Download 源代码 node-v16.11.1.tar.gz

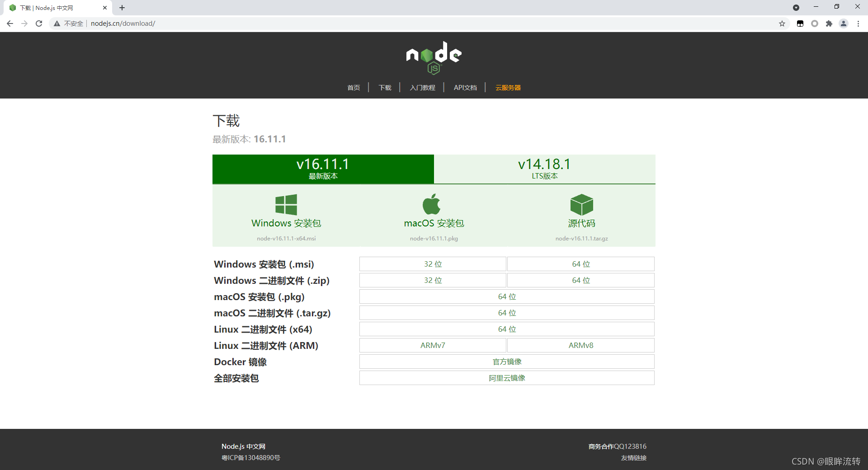click(582, 218)
